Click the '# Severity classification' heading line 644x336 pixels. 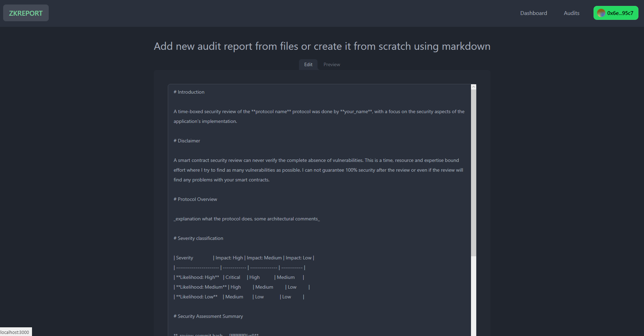[198, 238]
